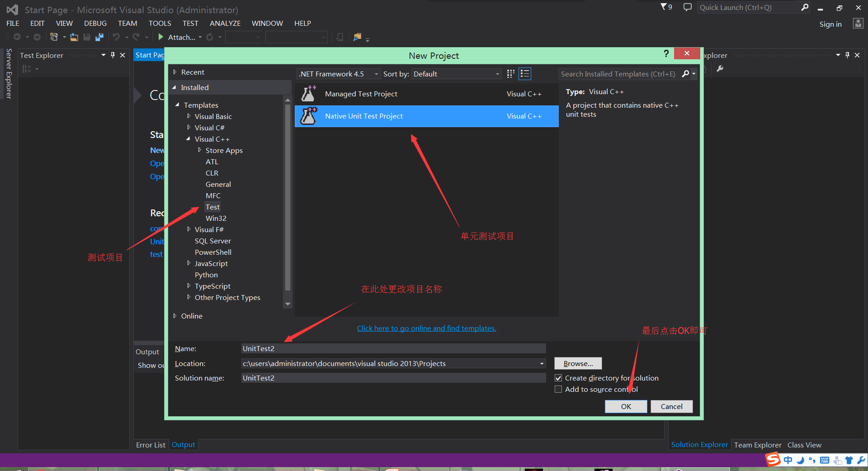This screenshot has width=868, height=471.
Task: Open the FILE menu
Action: [x=13, y=24]
